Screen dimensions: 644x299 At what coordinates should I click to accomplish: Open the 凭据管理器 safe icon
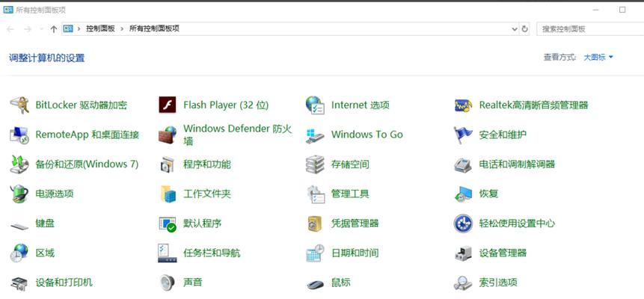pyautogui.click(x=315, y=224)
